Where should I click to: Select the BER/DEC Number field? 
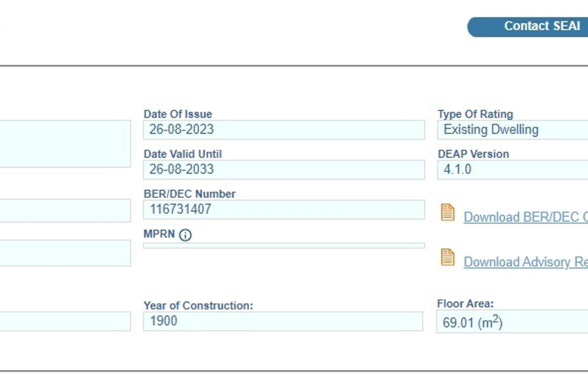coord(284,209)
